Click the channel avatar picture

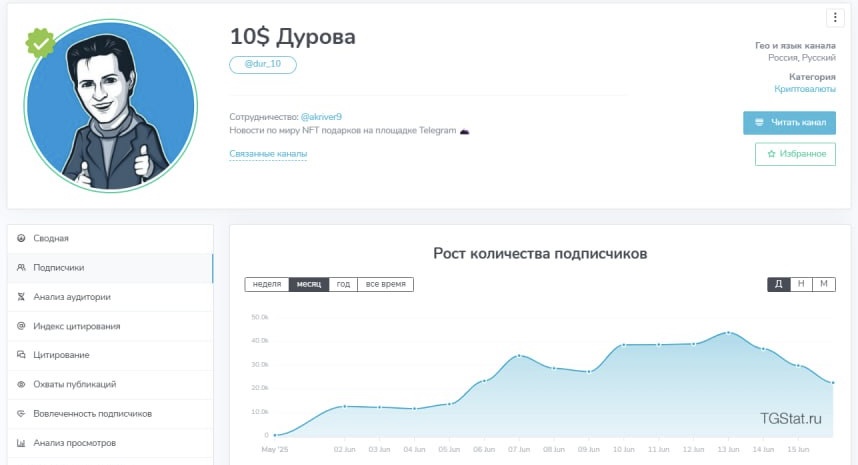pos(110,106)
